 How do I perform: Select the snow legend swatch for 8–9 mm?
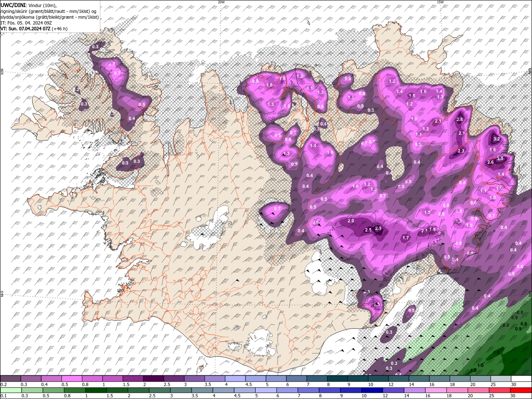click(x=337, y=379)
